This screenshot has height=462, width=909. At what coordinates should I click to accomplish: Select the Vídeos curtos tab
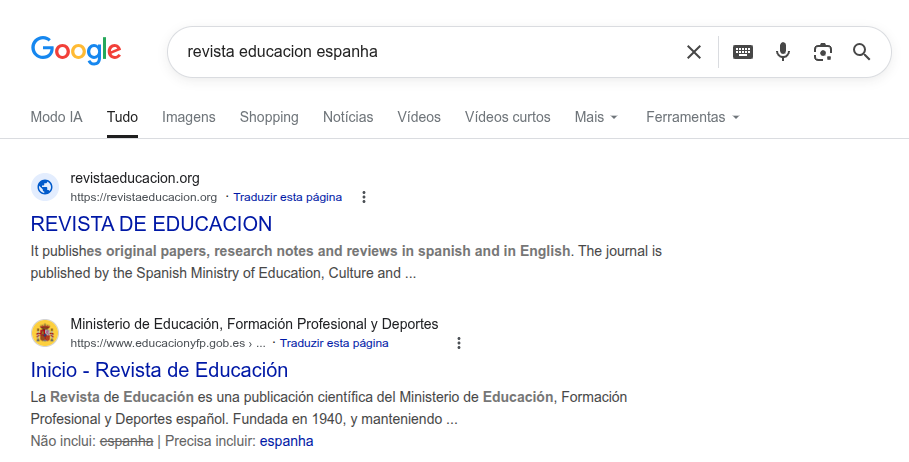pos(507,117)
